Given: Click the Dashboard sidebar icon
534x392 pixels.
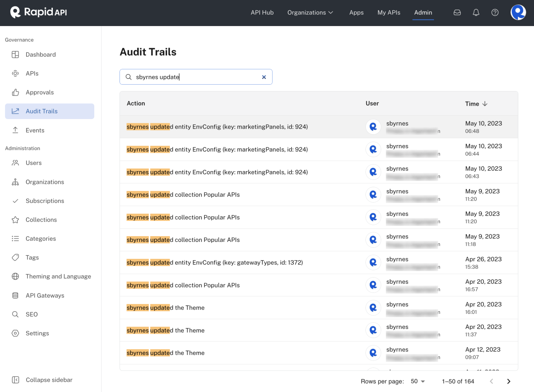Looking at the screenshot, I should (15, 55).
